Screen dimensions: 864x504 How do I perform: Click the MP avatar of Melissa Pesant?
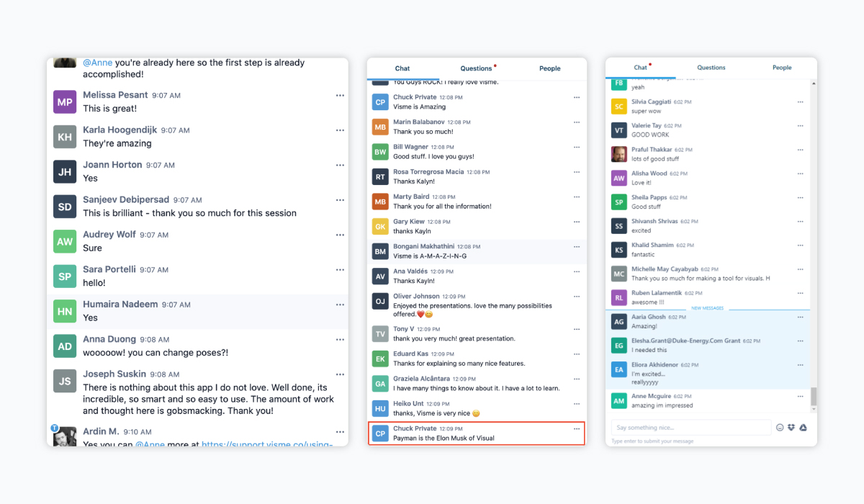(x=65, y=102)
